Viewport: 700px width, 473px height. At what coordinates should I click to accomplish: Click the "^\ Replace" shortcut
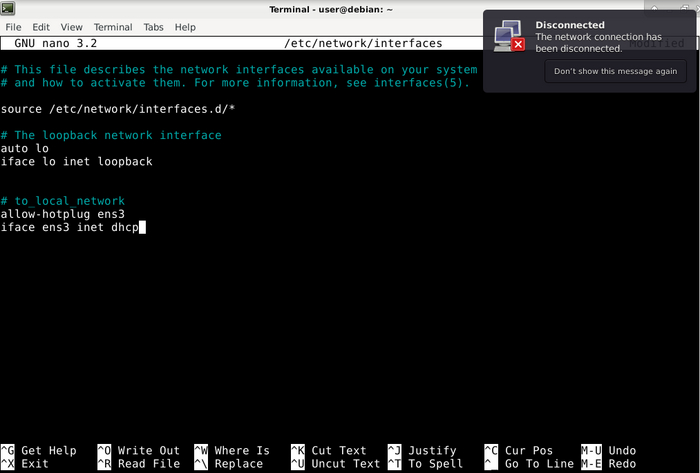click(229, 464)
